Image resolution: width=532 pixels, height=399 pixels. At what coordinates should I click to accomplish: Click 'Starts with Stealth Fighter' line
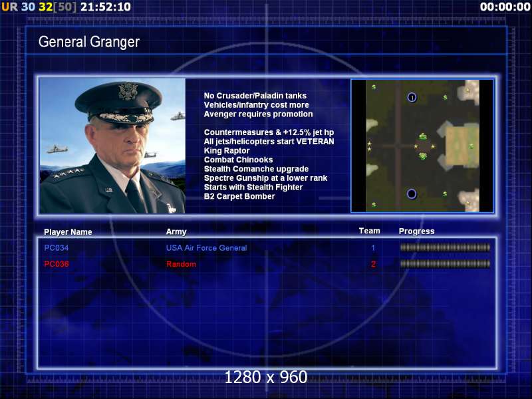253,188
